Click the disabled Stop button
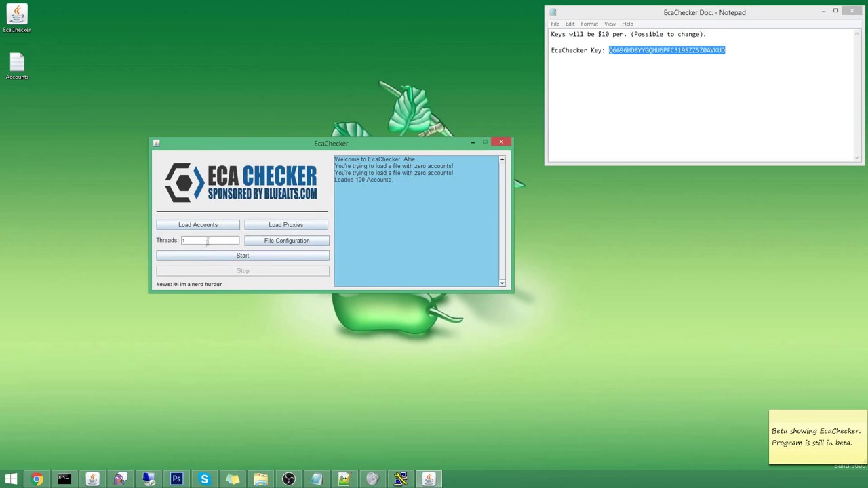 point(243,271)
